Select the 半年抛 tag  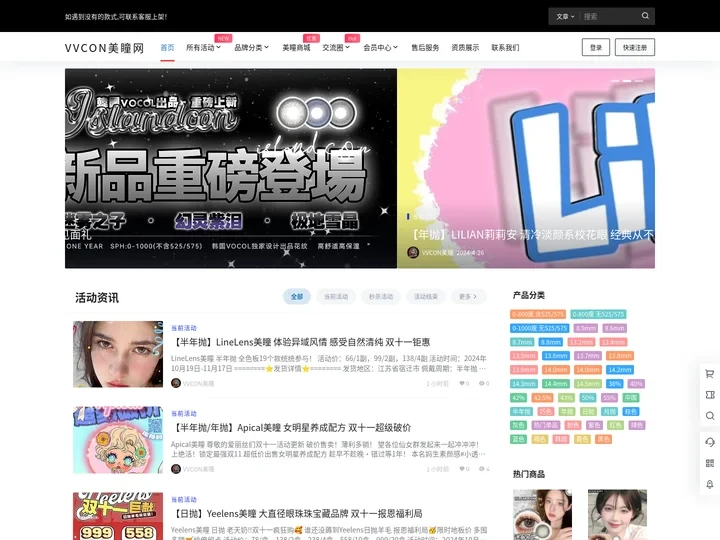tap(521, 411)
